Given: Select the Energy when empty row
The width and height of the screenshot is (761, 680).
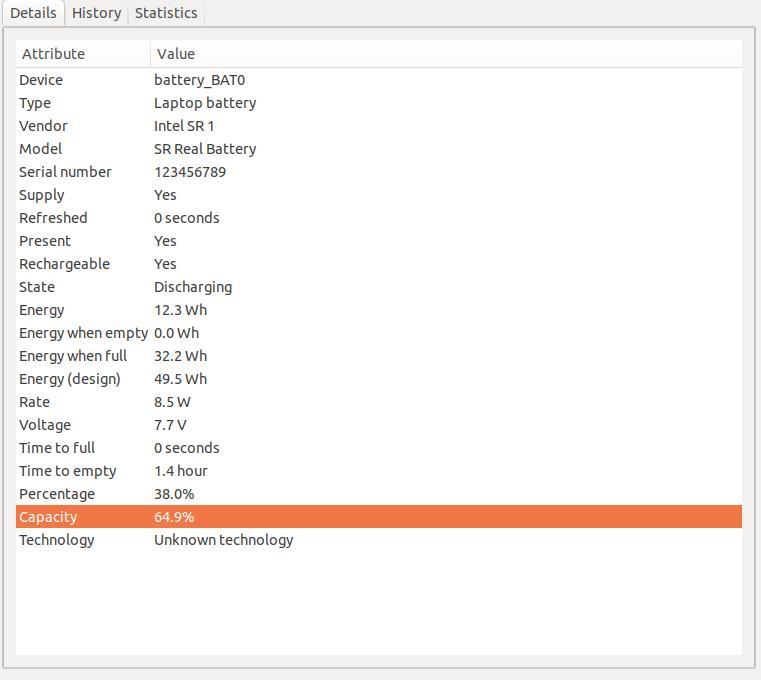Looking at the screenshot, I should 379,333.
